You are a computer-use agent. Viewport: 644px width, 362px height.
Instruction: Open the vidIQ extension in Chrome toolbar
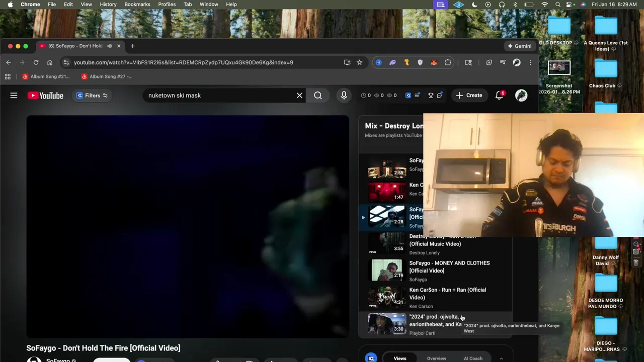point(379,62)
